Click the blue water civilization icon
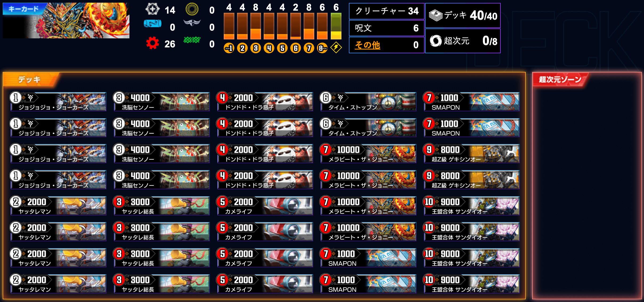This screenshot has height=302, width=644. pos(152,24)
